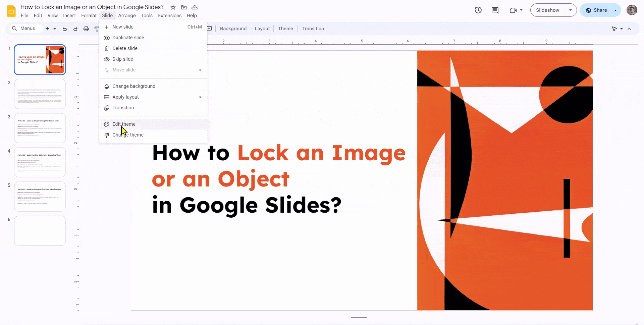This screenshot has width=644, height=325.
Task: Open the Share options dropdown arrow
Action: pos(615,10)
